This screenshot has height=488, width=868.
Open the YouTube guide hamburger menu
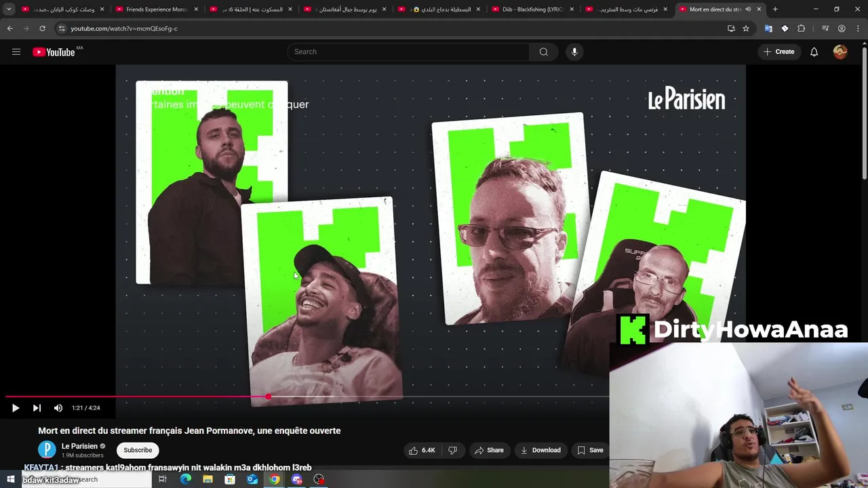coord(16,52)
